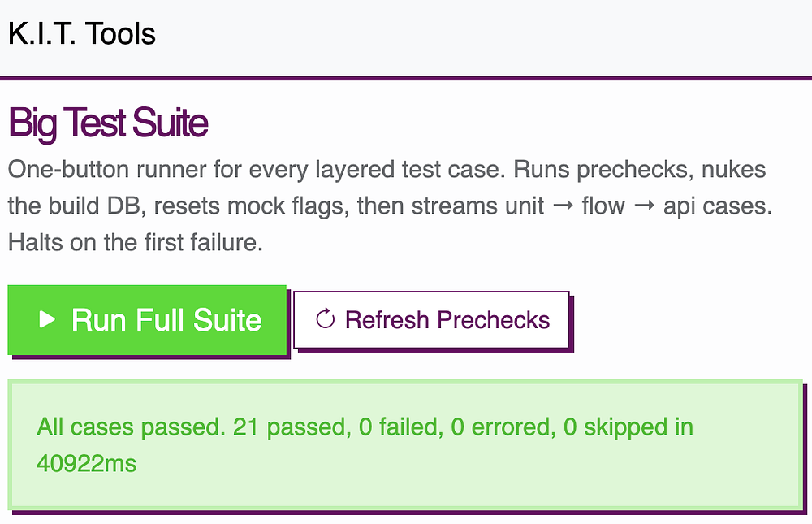
Task: Click the "All cases passed." status text
Action: click(130, 427)
